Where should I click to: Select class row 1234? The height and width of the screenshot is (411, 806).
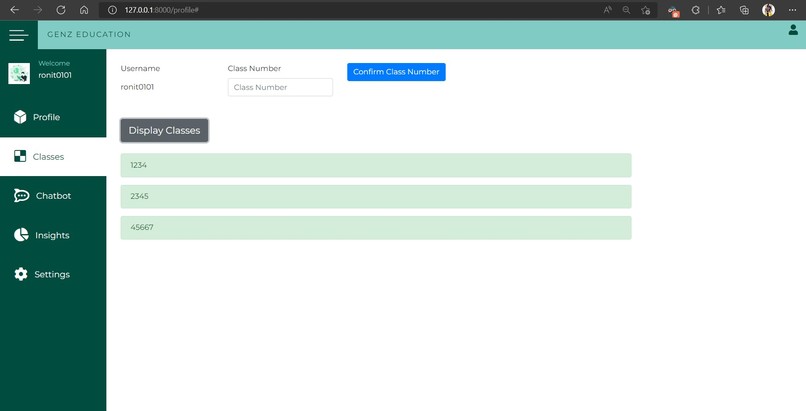pyautogui.click(x=376, y=165)
